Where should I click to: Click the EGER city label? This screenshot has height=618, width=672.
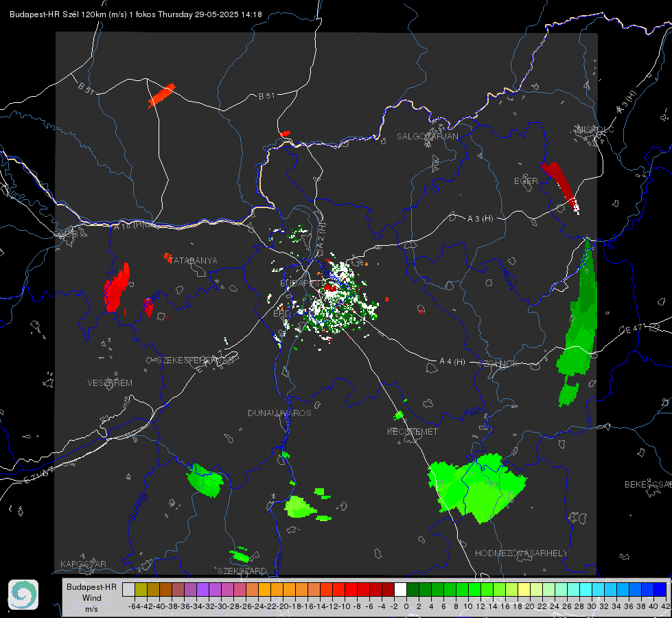(x=526, y=181)
